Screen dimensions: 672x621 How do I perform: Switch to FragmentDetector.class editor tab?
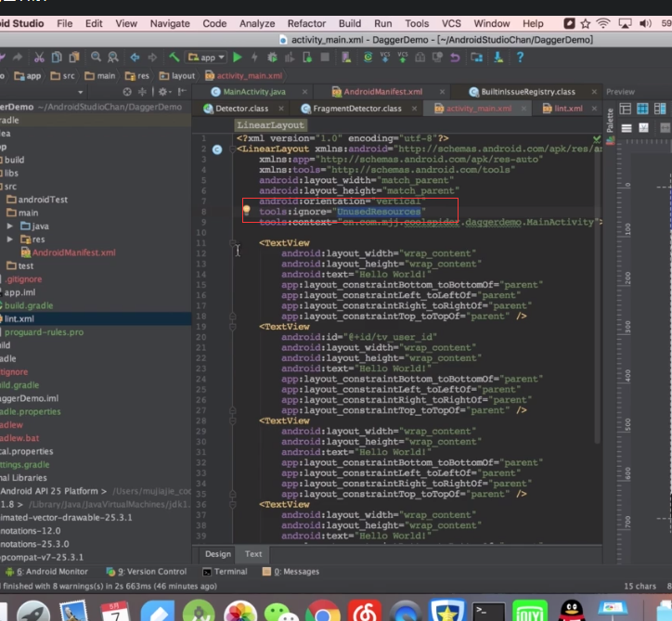click(357, 109)
